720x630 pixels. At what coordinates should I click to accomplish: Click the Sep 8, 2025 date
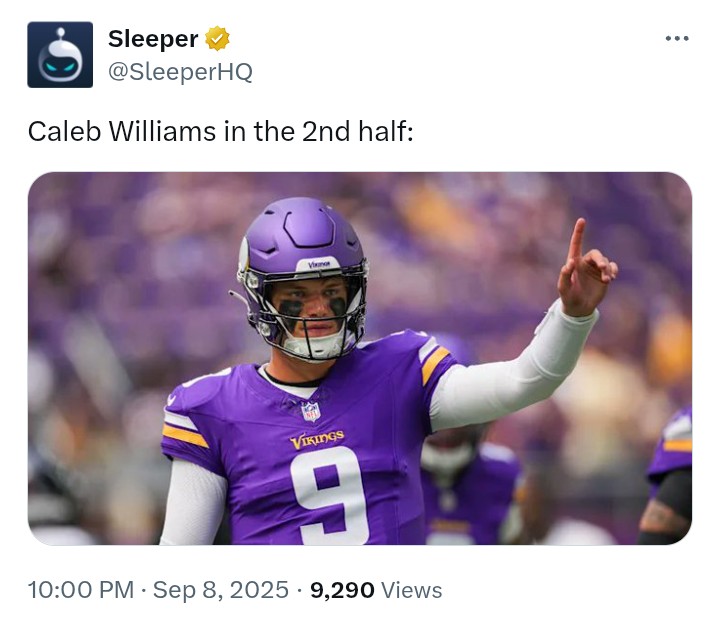pos(220,590)
